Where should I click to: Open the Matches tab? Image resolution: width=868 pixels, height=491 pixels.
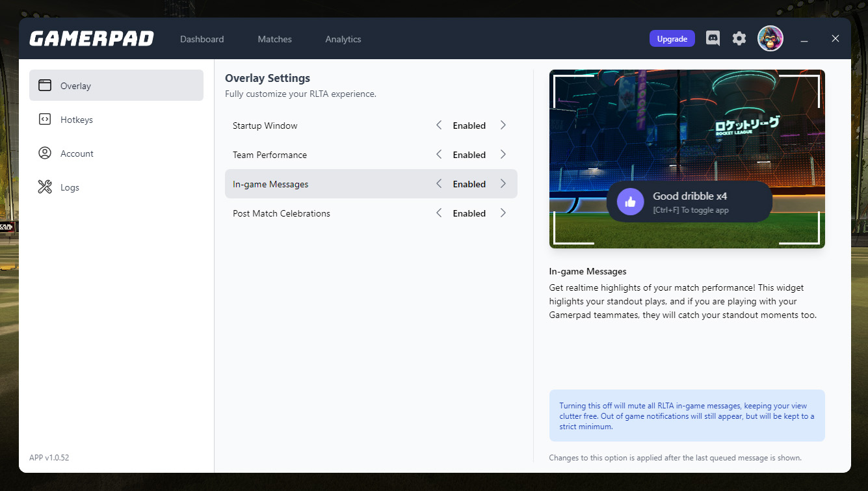point(274,39)
